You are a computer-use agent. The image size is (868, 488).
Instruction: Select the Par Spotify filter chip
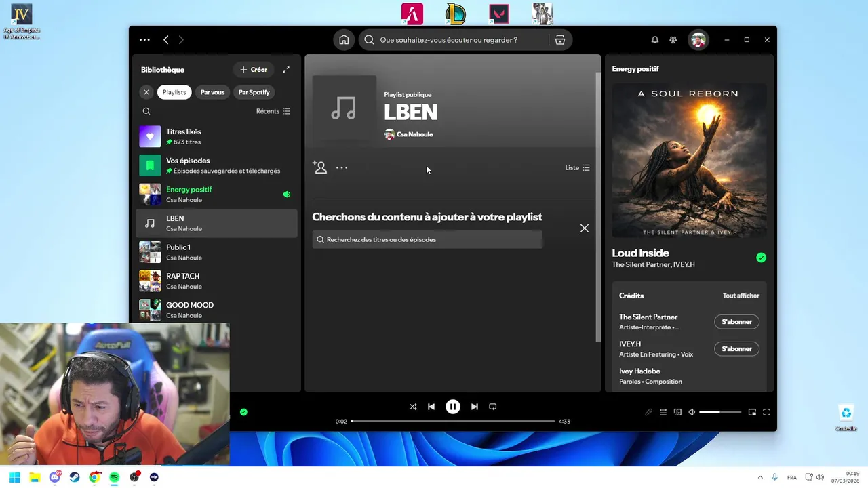[x=254, y=92]
